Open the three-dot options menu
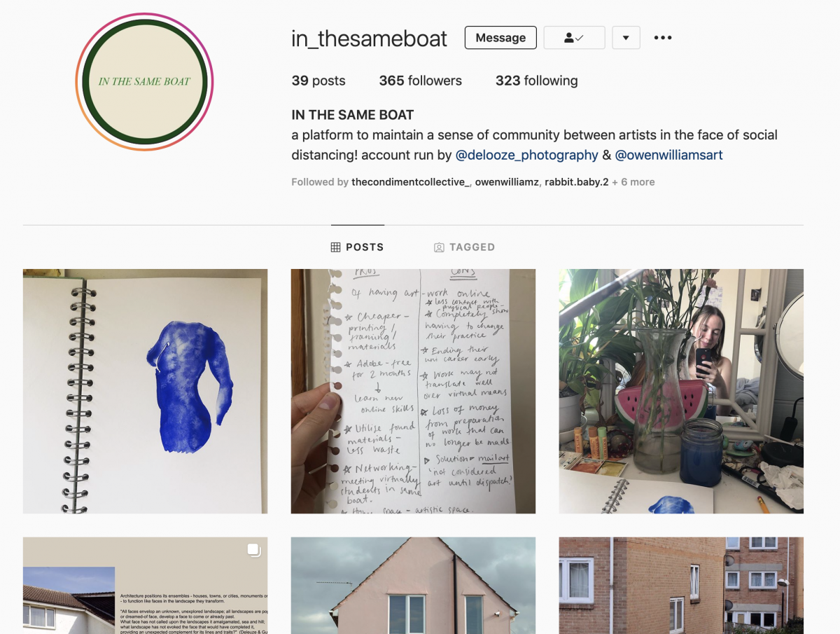840x634 pixels. tap(663, 38)
